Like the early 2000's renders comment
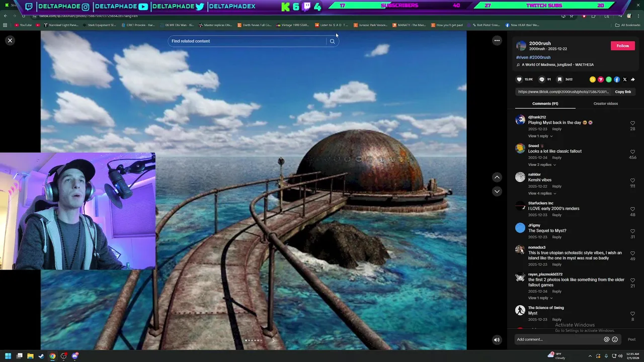 tap(632, 209)
